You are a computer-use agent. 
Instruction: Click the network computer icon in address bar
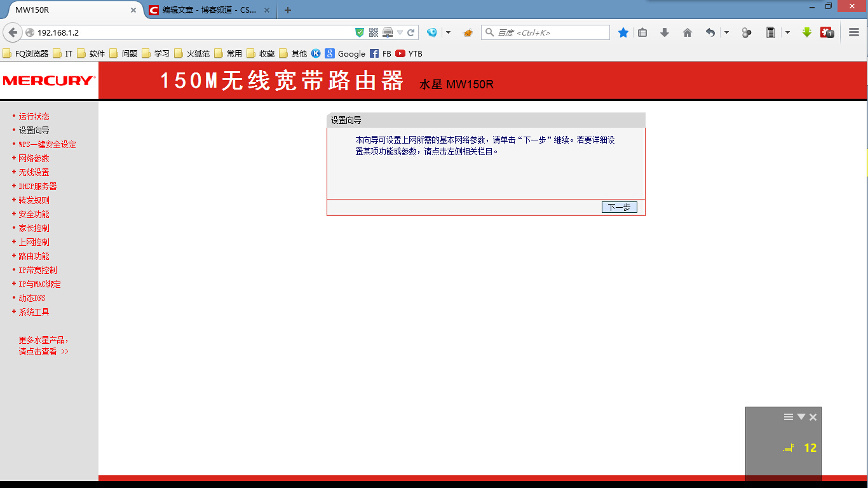click(388, 32)
